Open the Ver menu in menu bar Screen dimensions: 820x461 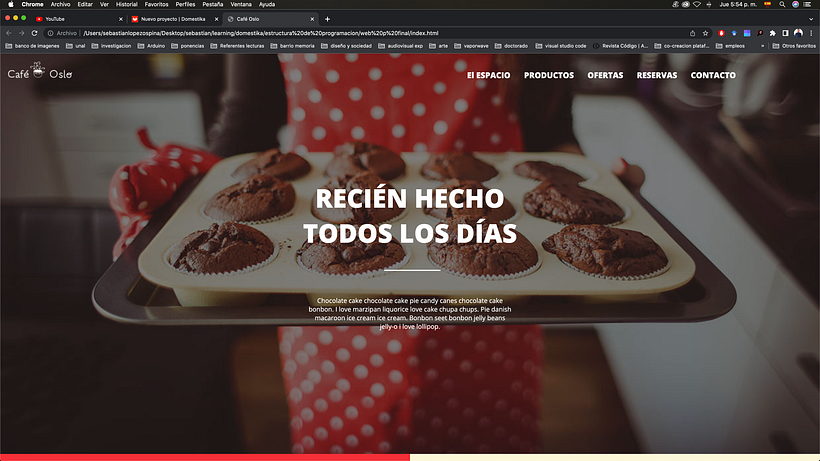tap(104, 4)
